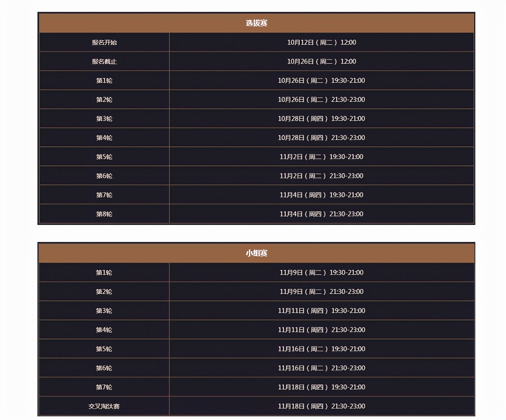Viewport: 506px width, 420px height.
Task: Select 第4轮 label in the 选拔赛 table
Action: [104, 138]
